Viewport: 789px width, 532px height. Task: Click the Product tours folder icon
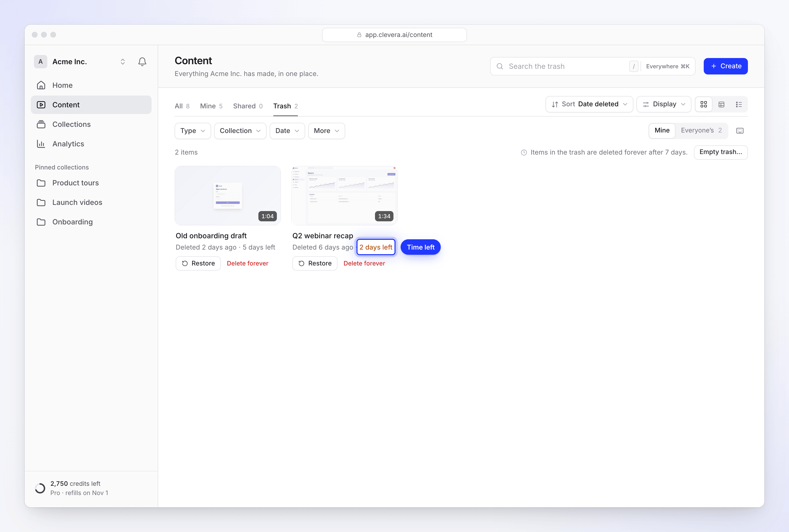tap(41, 183)
